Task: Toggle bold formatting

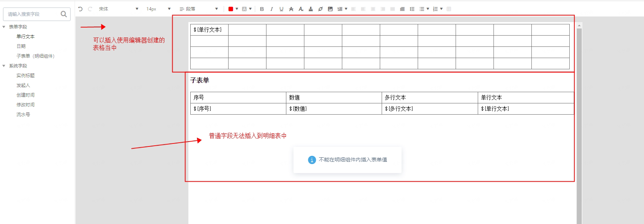Action: tap(262, 9)
